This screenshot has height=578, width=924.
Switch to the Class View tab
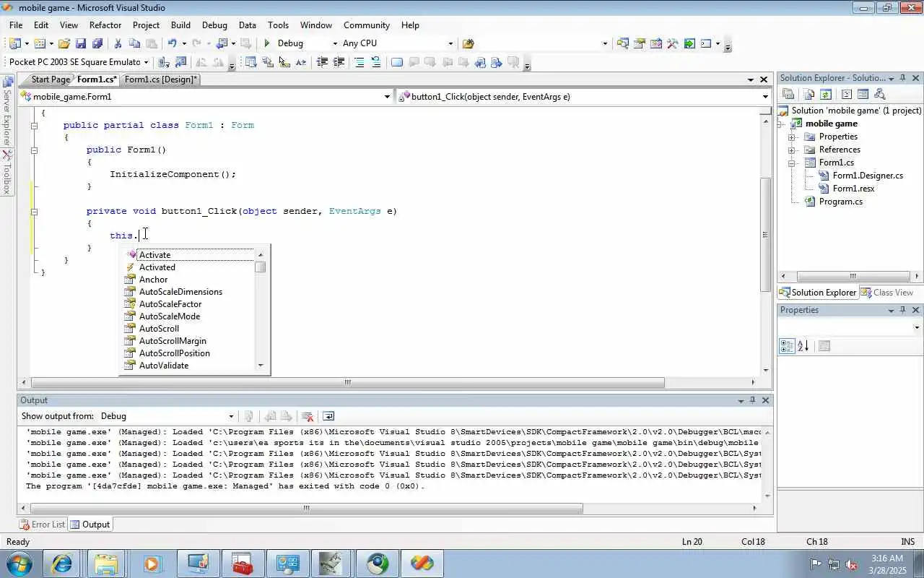887,293
